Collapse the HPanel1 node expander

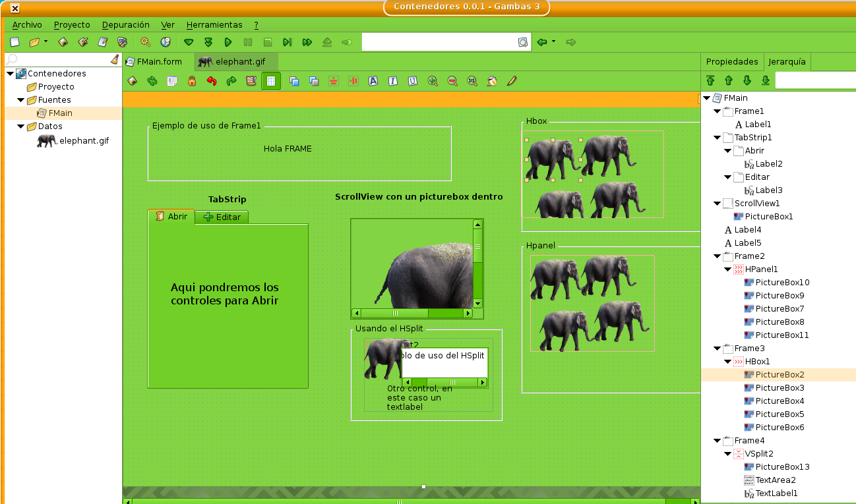[728, 269]
